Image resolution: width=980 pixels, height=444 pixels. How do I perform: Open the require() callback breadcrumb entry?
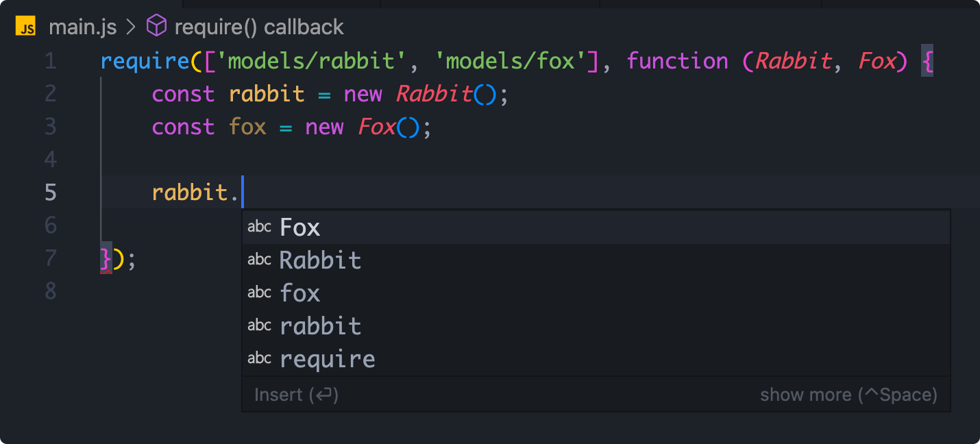point(258,27)
